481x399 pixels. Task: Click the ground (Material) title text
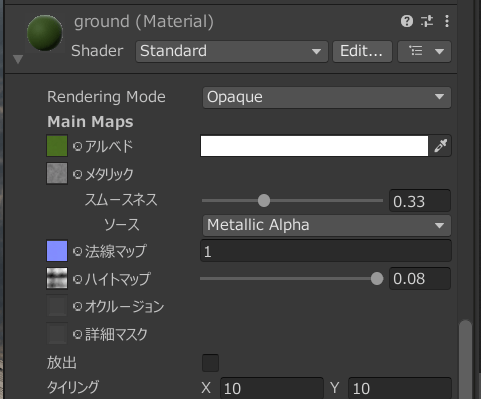pos(144,22)
